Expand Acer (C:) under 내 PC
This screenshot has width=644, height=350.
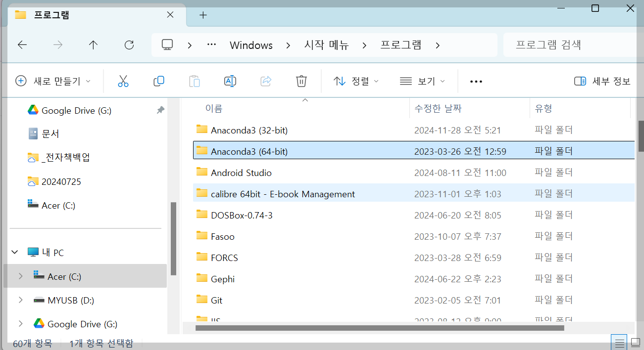(x=20, y=276)
